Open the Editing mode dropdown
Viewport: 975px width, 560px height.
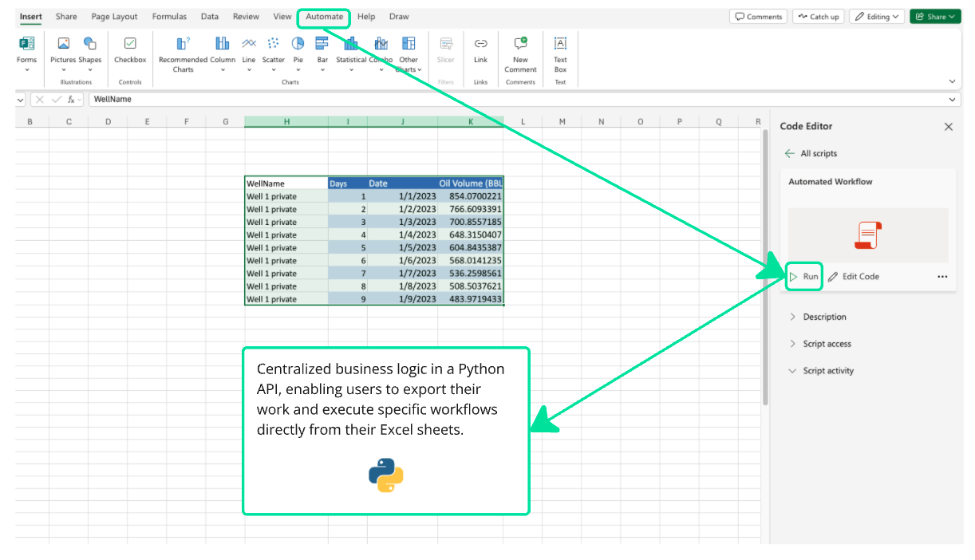pyautogui.click(x=876, y=17)
